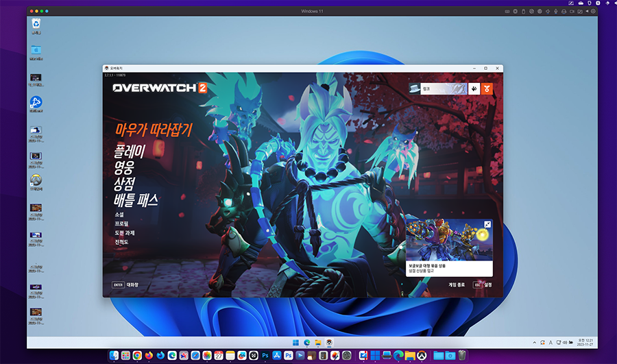The image size is (617, 364).
Task: Open Photos app from the dock
Action: click(207, 356)
